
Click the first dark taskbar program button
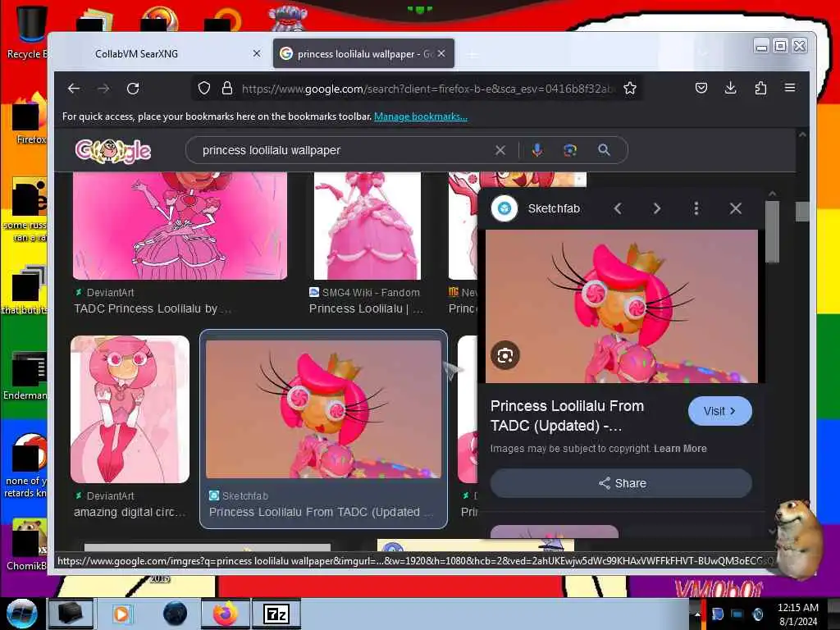click(x=71, y=614)
